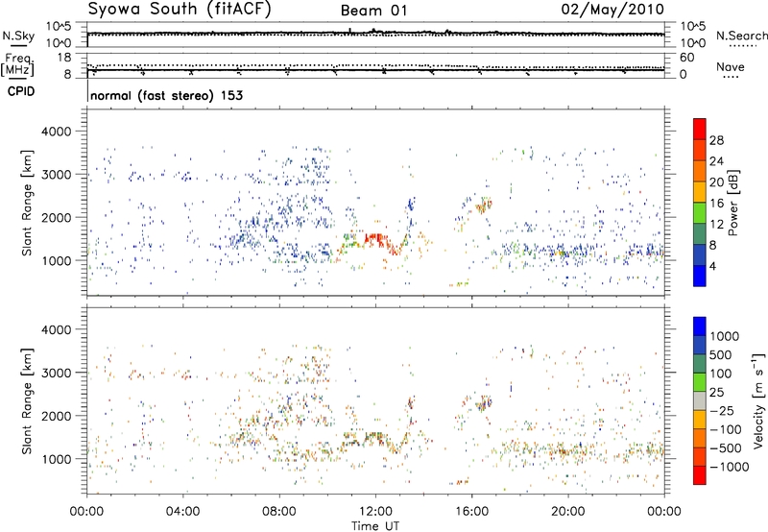Click the 'Time UT' axis label
Viewport: 768px width, 532px height.
tap(375, 526)
